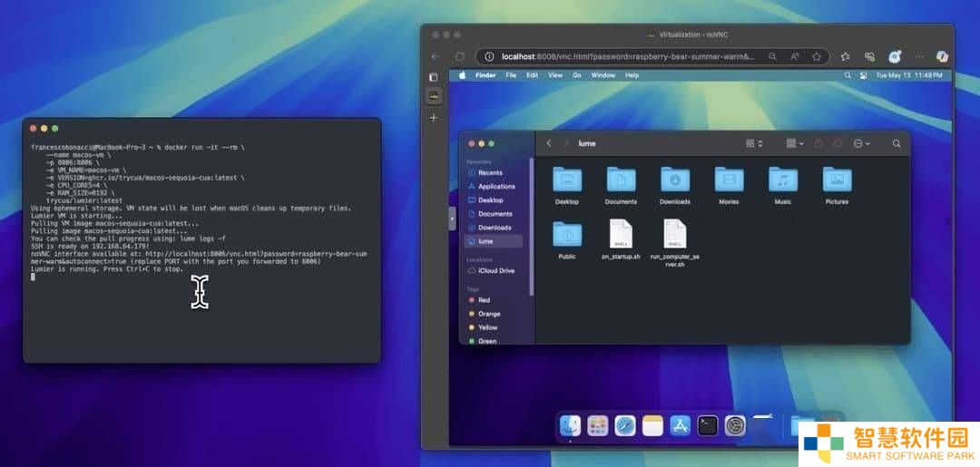Image resolution: width=980 pixels, height=467 pixels.
Task: Select Documents in Finder sidebar
Action: (495, 214)
